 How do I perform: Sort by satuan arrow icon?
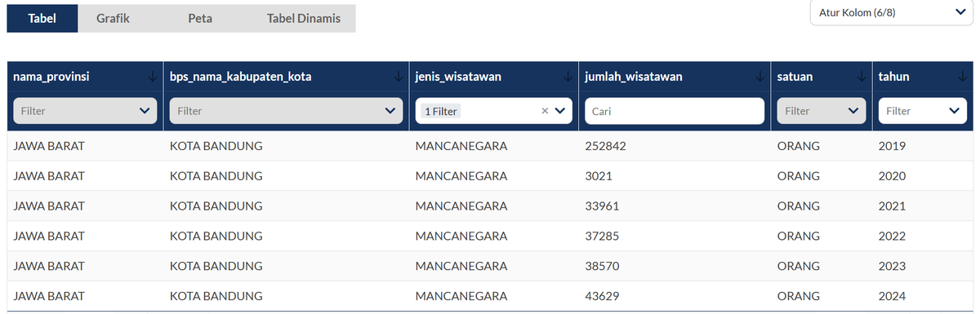click(x=862, y=77)
